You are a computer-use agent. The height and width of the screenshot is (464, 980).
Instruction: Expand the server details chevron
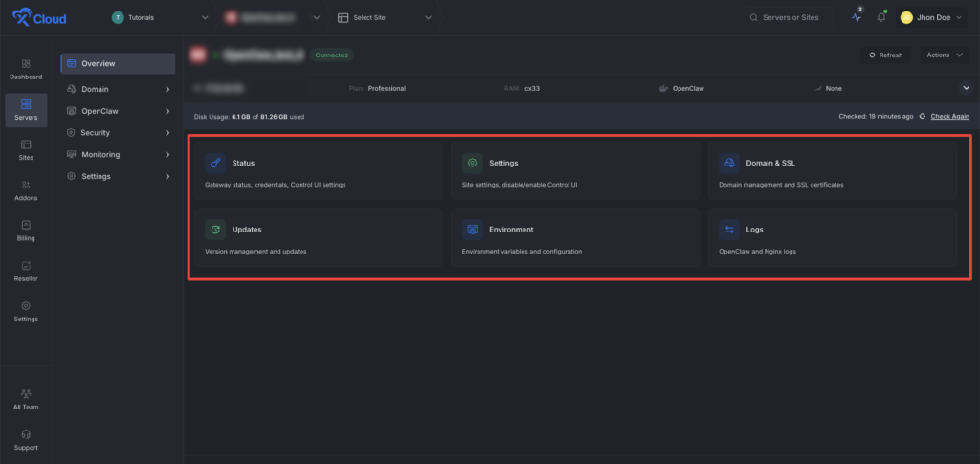click(965, 88)
